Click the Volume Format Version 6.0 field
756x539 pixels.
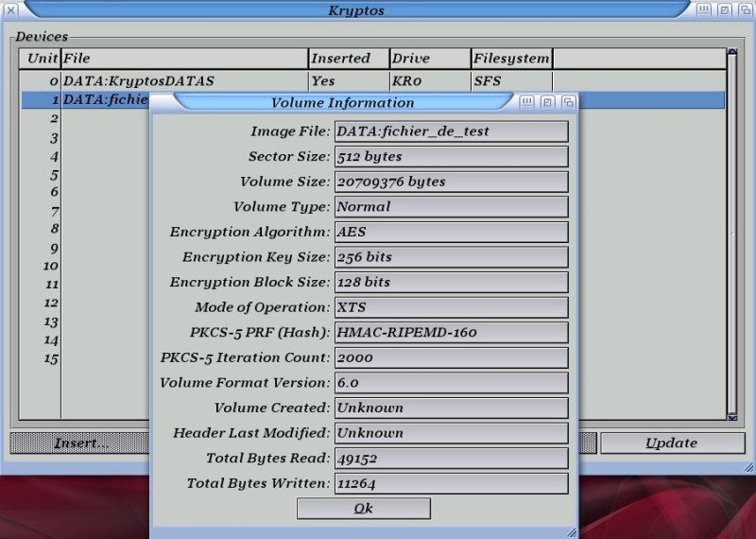click(x=452, y=383)
